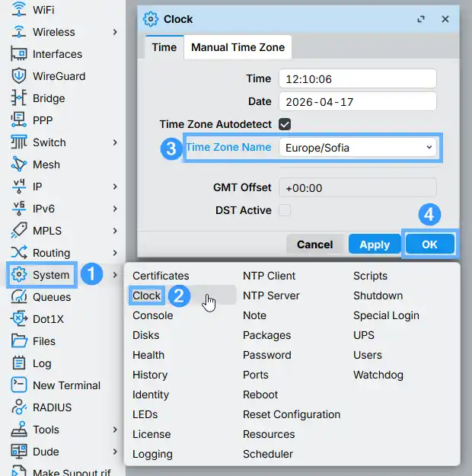This screenshot has width=472, height=476.
Task: Expand the Tools submenu arrow
Action: tap(115, 430)
